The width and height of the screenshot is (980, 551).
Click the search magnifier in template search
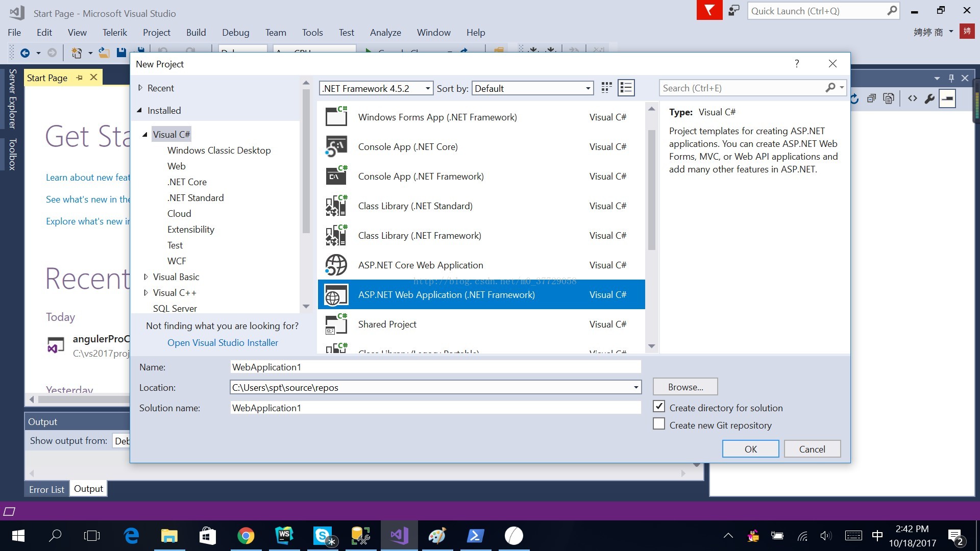tap(830, 88)
